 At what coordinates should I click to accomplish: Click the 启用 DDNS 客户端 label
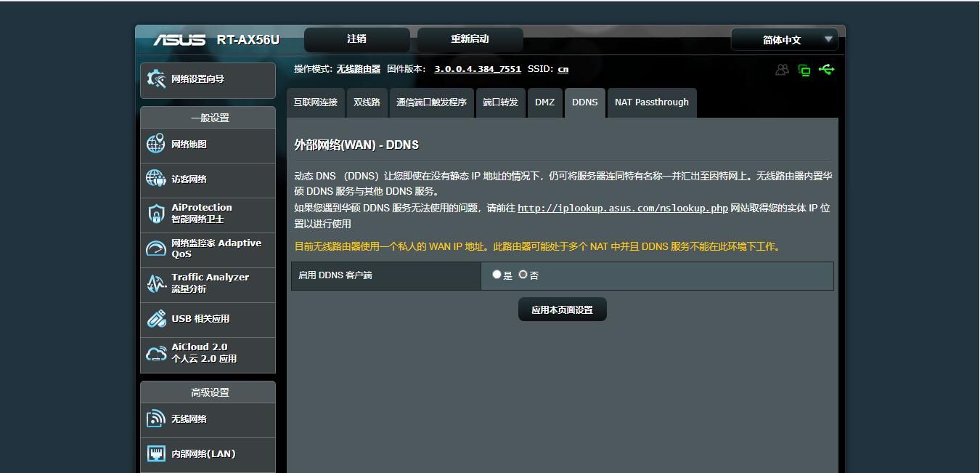[335, 275]
